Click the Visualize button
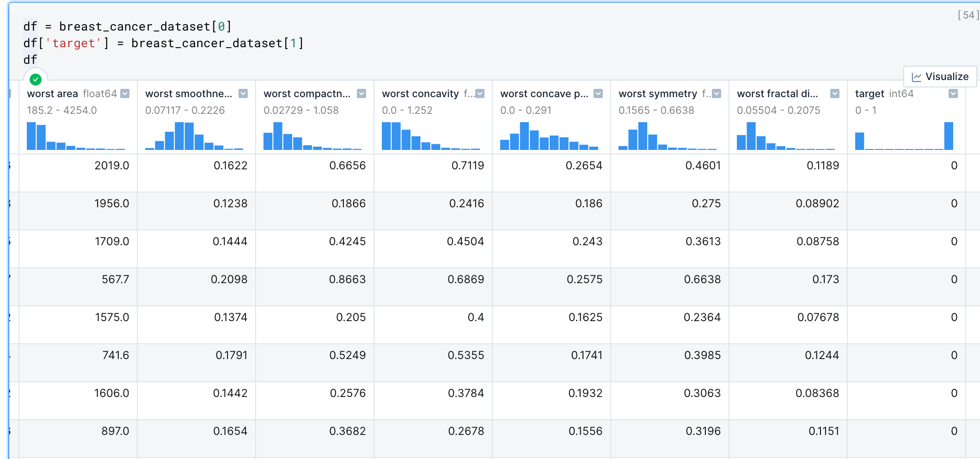980x459 pixels. tap(940, 77)
